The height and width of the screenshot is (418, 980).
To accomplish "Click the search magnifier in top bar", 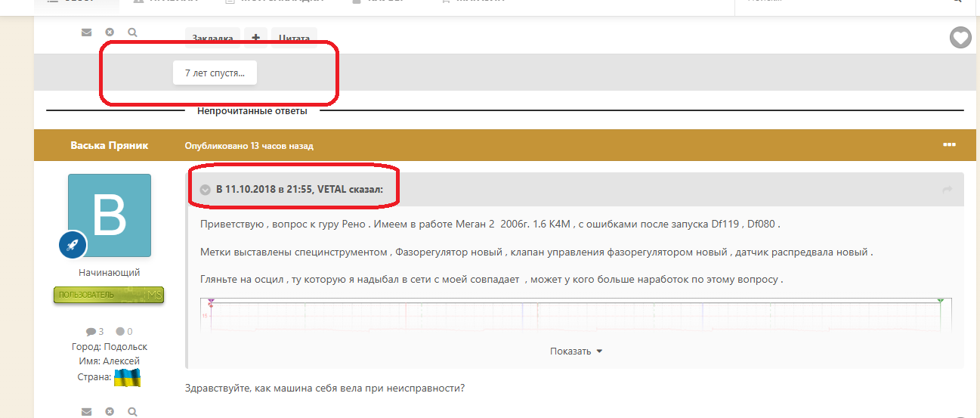I will coord(959,2).
